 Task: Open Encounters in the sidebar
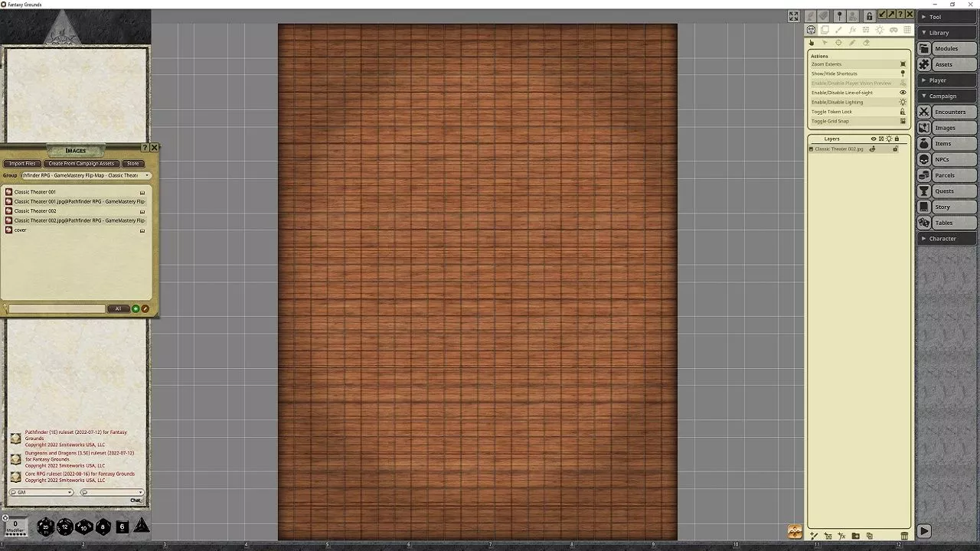948,112
